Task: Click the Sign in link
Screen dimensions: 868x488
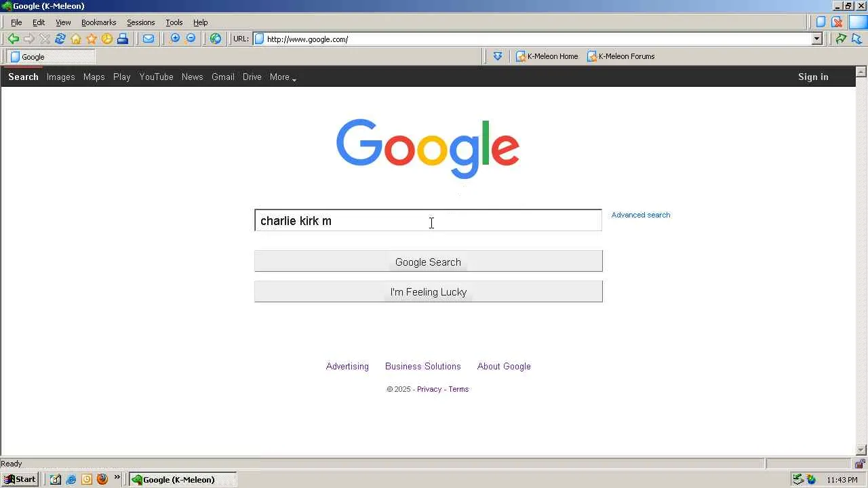Action: click(813, 77)
